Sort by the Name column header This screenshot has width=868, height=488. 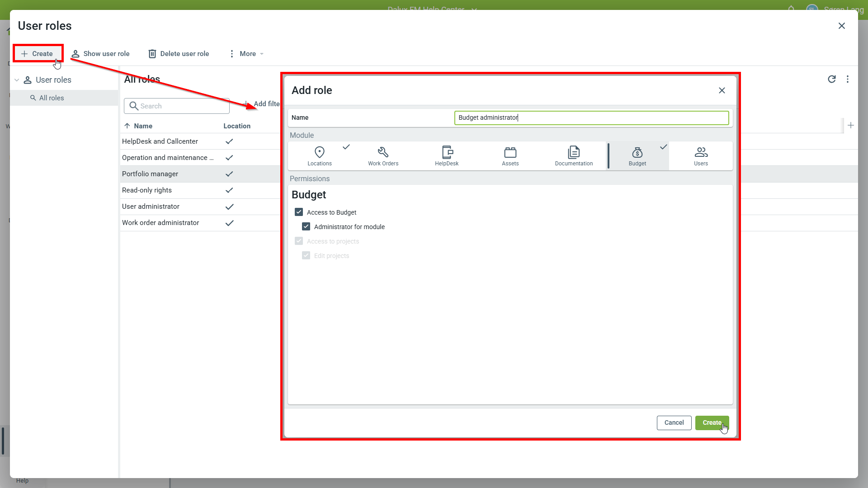point(143,126)
